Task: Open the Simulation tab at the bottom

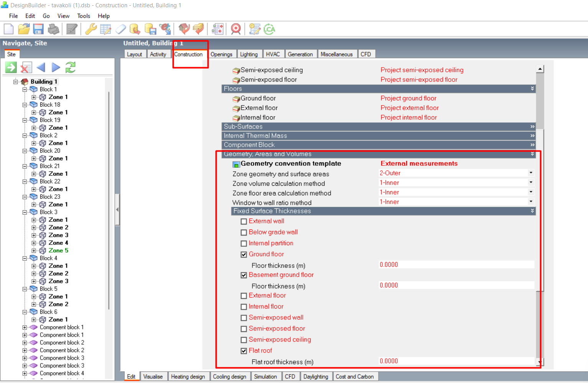Action: tap(265, 376)
